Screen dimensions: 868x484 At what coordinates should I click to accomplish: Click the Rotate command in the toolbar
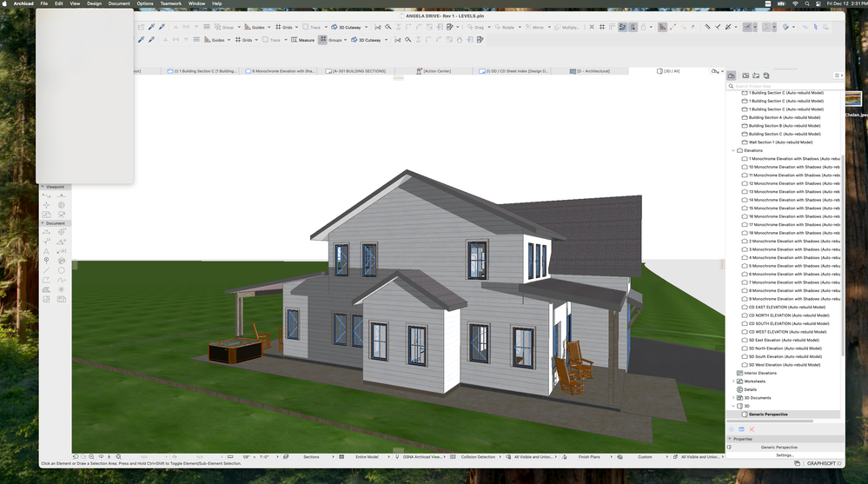504,27
